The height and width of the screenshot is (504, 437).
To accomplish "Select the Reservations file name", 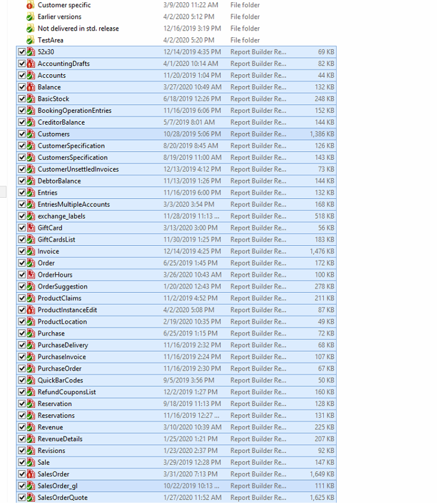I will click(x=56, y=416).
